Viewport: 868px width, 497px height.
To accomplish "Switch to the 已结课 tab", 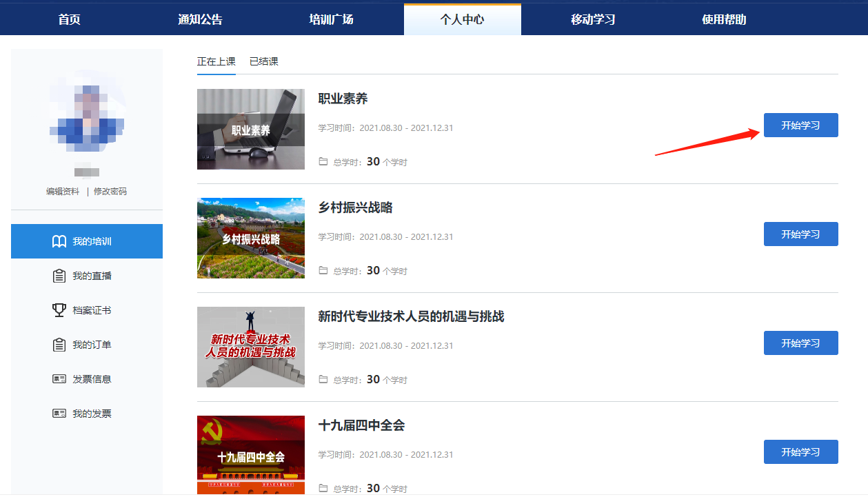I will click(x=264, y=61).
